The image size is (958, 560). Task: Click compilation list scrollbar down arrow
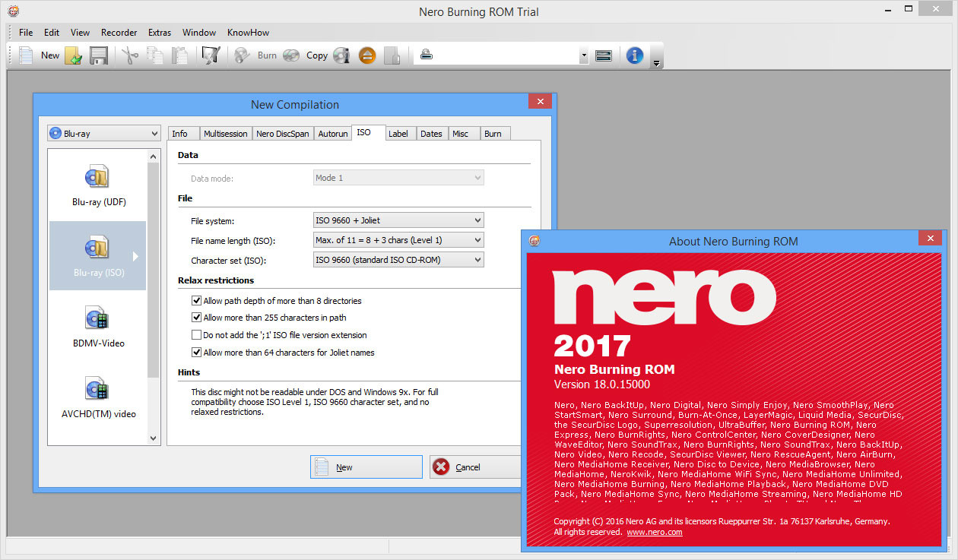click(153, 438)
